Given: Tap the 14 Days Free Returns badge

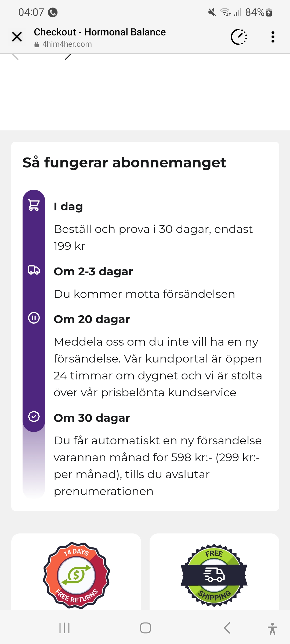Looking at the screenshot, I should [77, 575].
